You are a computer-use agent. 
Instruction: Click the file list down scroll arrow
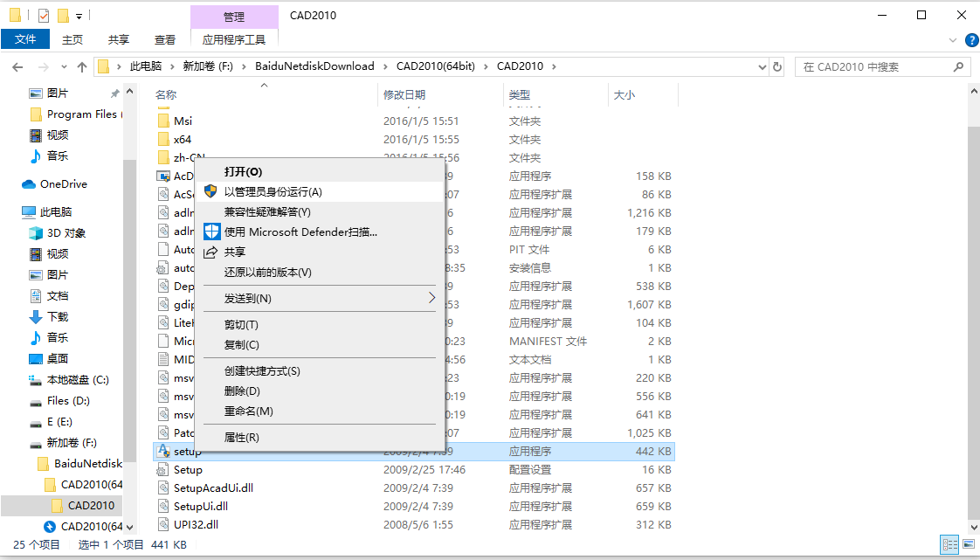pyautogui.click(x=974, y=529)
